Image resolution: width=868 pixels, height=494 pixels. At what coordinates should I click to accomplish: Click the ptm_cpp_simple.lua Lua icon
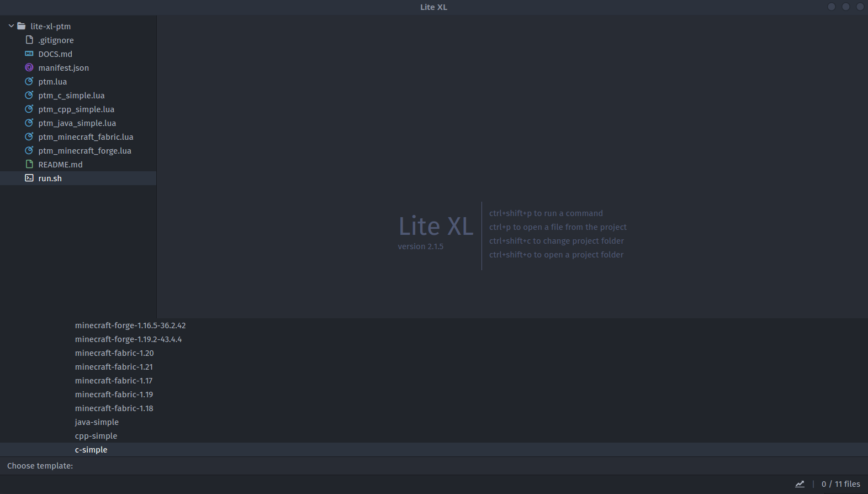click(29, 109)
